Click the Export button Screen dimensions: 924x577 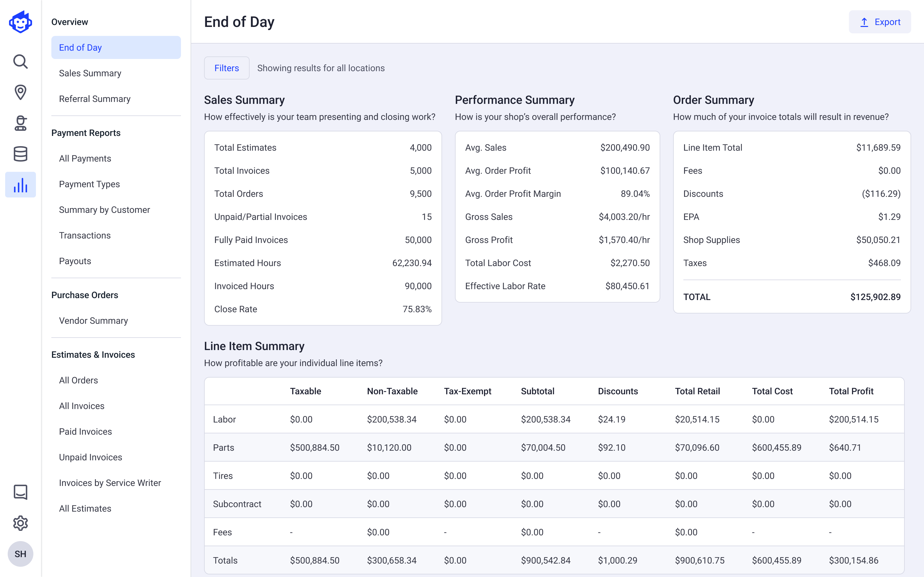pos(880,22)
